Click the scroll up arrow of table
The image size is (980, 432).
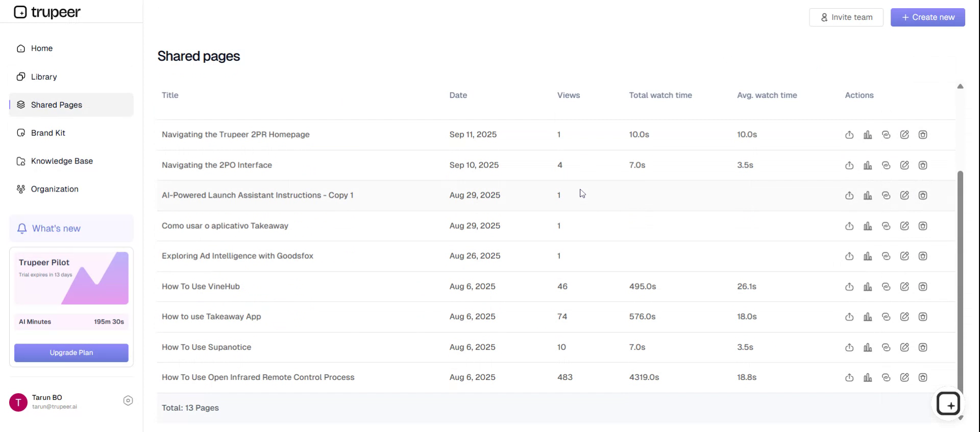[x=960, y=86]
